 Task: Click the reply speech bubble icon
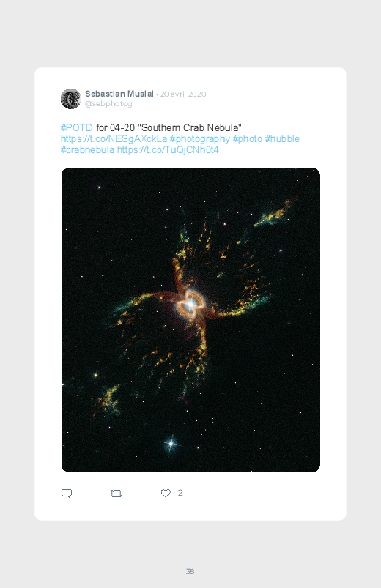pos(67,493)
